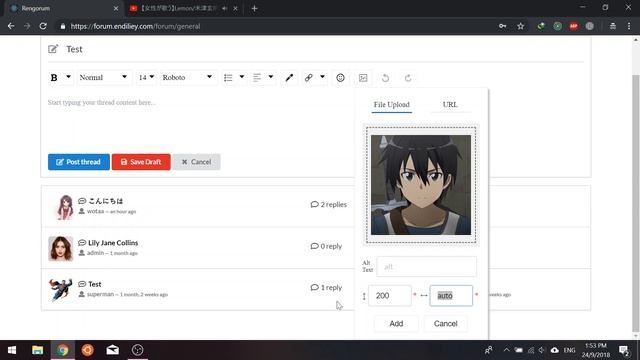Toggle the insert image popup icon
640x360 pixels.
(x=363, y=78)
